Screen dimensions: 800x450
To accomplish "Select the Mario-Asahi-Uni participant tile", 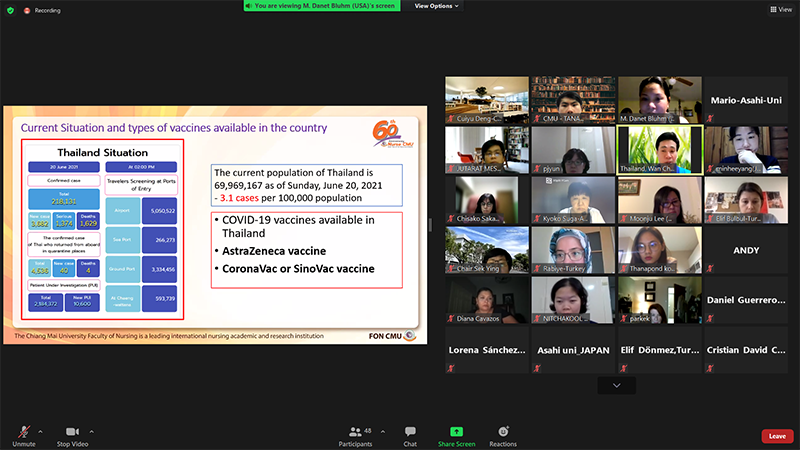I will (746, 100).
